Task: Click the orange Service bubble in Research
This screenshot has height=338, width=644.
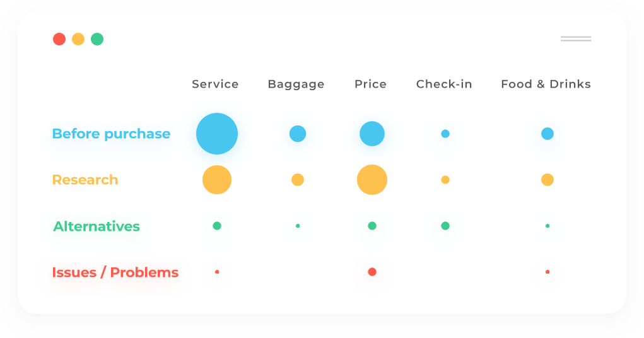Action: (217, 180)
